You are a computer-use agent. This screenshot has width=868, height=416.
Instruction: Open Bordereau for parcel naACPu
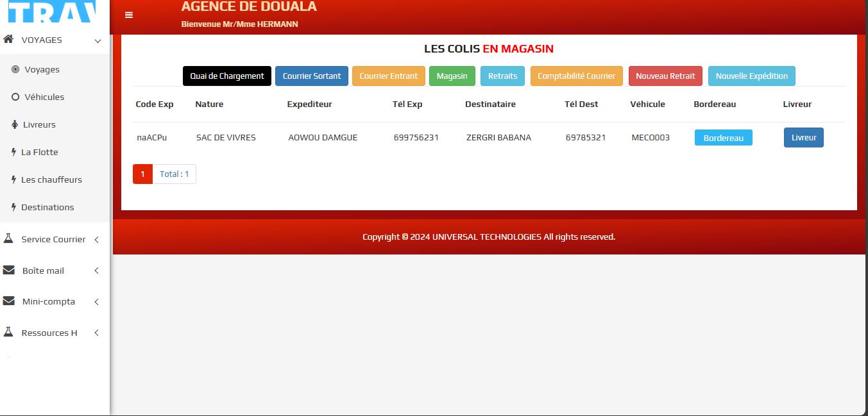[x=723, y=138]
